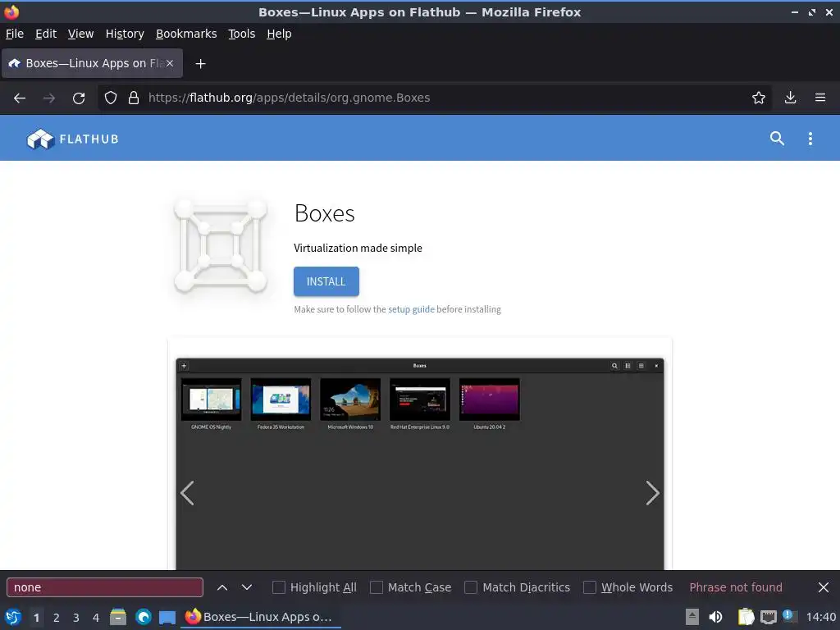
Task: Switch to workspace 4
Action: pyautogui.click(x=96, y=618)
